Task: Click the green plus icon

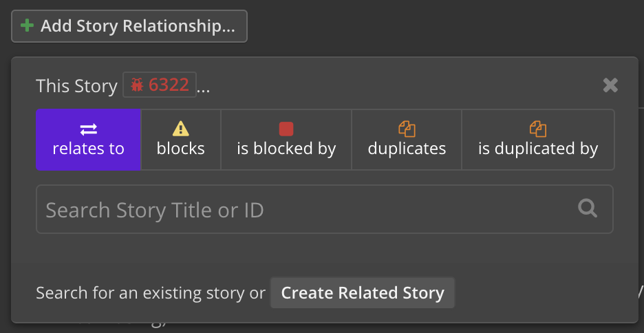Action: [x=27, y=26]
